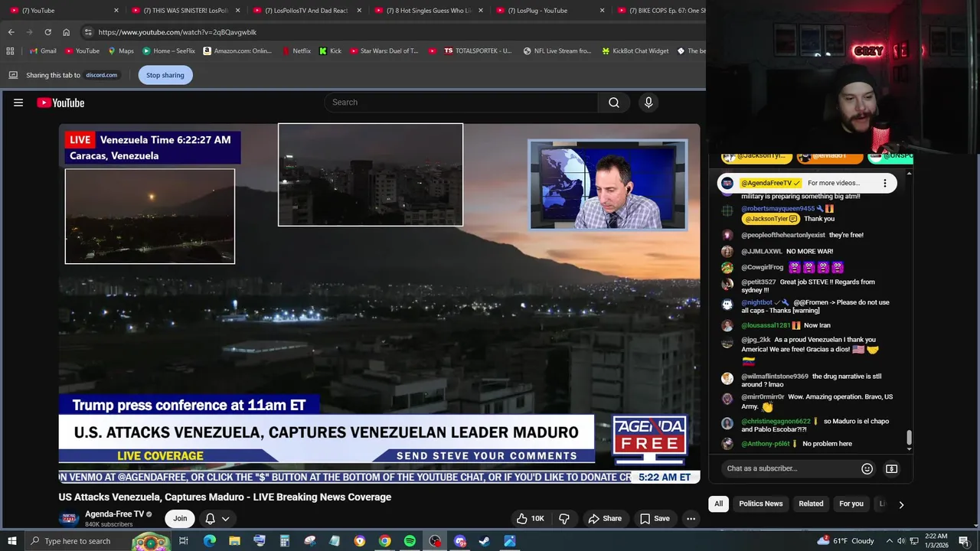The height and width of the screenshot is (551, 980).
Task: Select the Related chip
Action: pyautogui.click(x=811, y=504)
